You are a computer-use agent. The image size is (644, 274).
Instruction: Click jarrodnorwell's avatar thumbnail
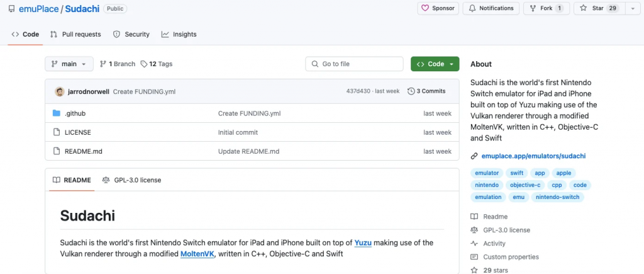coord(60,91)
